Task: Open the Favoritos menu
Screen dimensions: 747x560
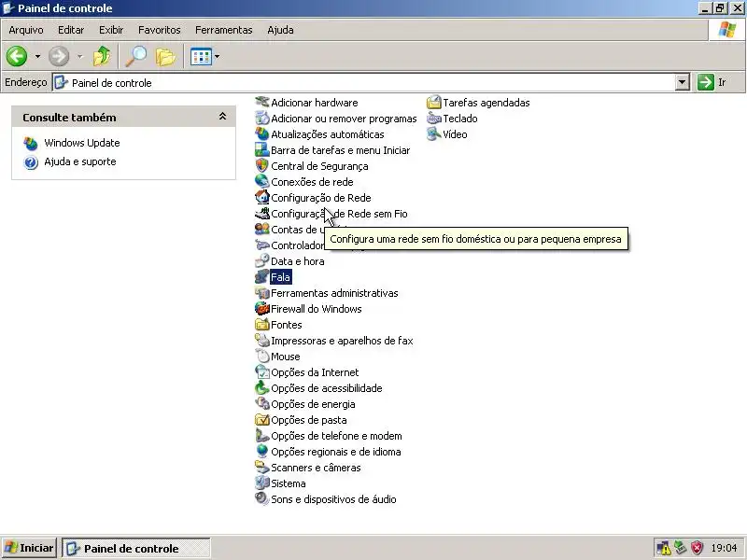Action: coord(159,30)
